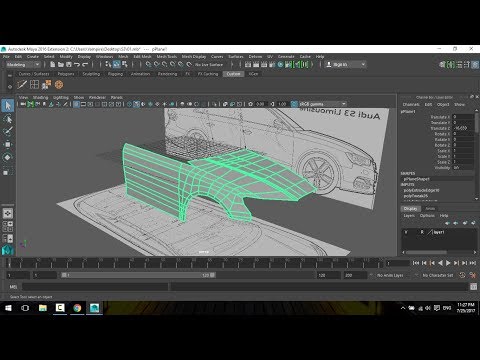The image size is (480, 360).
Task: Click the four-view layout icon
Action: click(x=8, y=226)
